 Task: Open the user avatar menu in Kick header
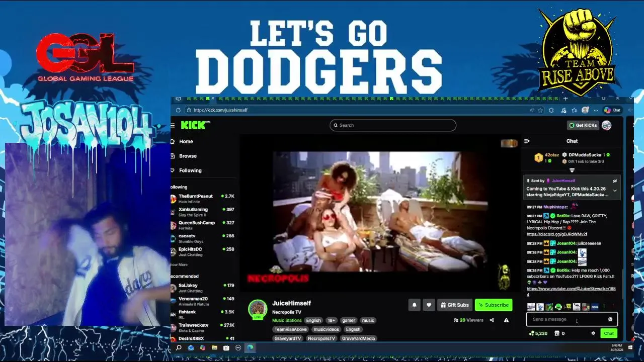tap(607, 125)
